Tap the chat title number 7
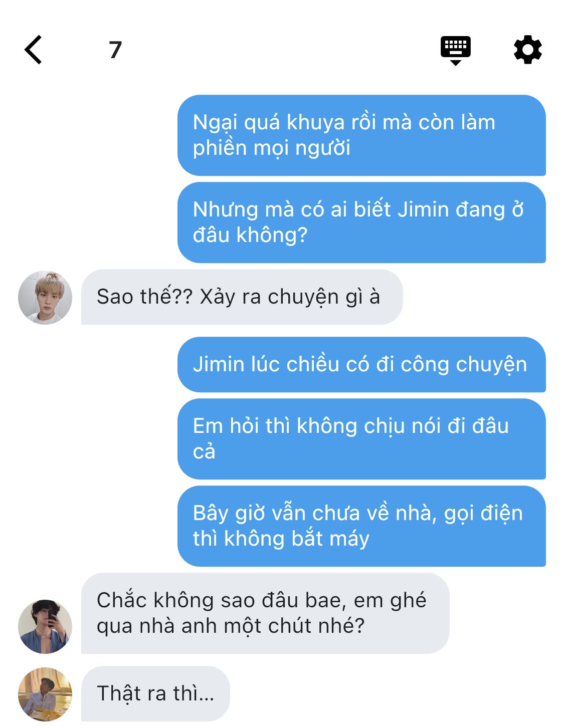564x728 pixels. coord(115,50)
